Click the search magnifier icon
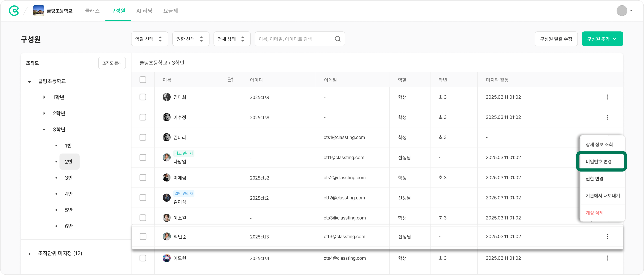Screen dimensions: 644x275 point(337,39)
